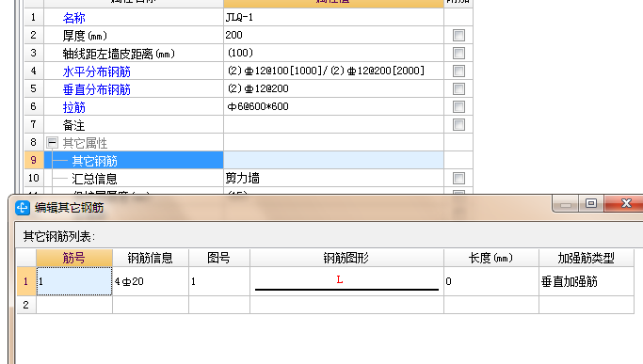Toggle the 垂直分布钢筋 row checkbox
The image size is (643, 364).
(458, 89)
